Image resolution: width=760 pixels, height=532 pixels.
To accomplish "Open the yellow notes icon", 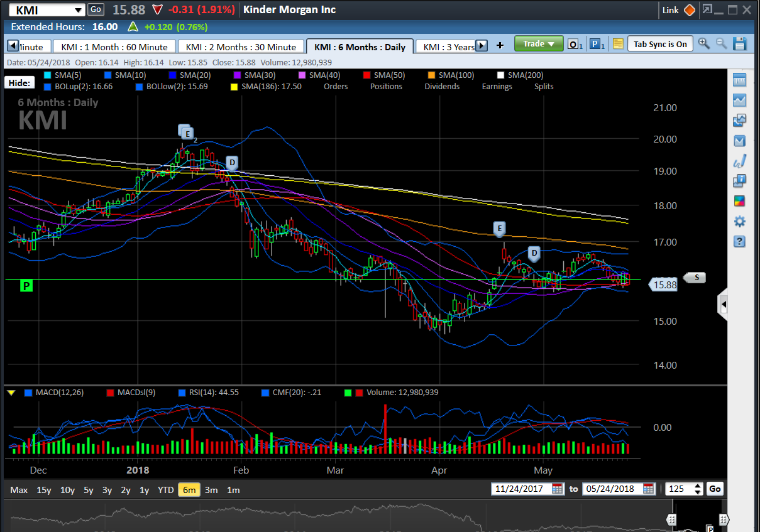I will 618,44.
